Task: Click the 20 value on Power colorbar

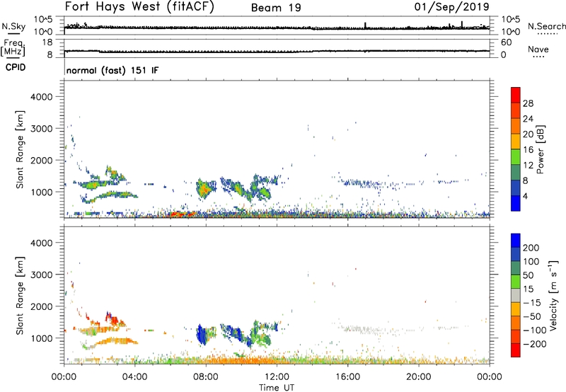Action: 528,134
